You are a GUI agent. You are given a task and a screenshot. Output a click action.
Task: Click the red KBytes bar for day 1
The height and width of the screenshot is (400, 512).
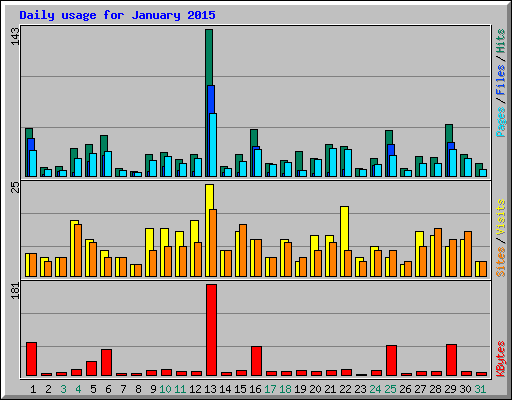pyautogui.click(x=31, y=359)
